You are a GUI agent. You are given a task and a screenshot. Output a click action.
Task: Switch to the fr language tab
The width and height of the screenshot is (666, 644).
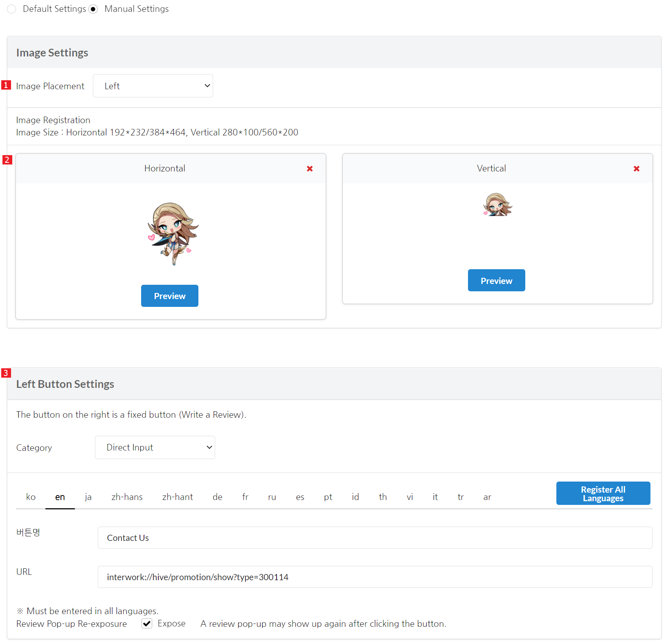click(x=245, y=497)
